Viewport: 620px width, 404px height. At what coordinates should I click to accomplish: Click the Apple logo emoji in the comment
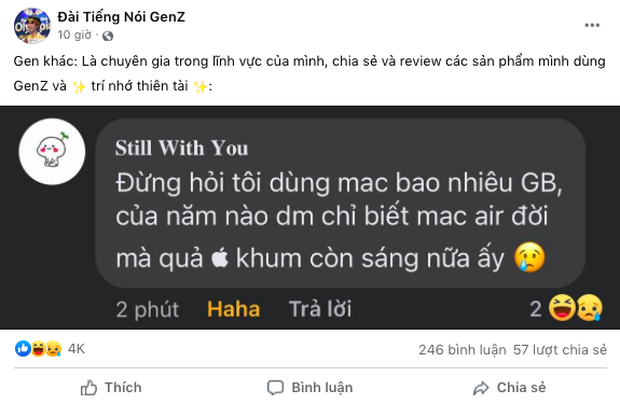(x=219, y=259)
